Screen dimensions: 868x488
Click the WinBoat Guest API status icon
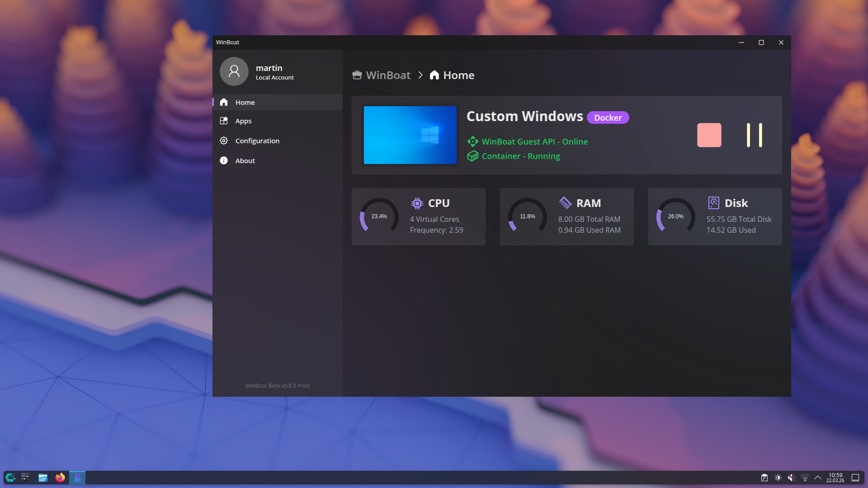pos(472,141)
